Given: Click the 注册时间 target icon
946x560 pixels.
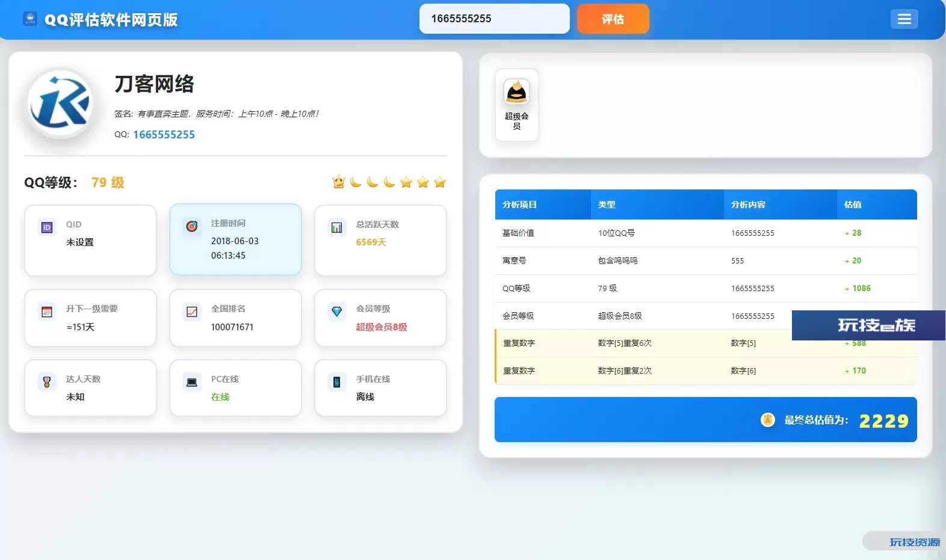Looking at the screenshot, I should click(x=192, y=226).
